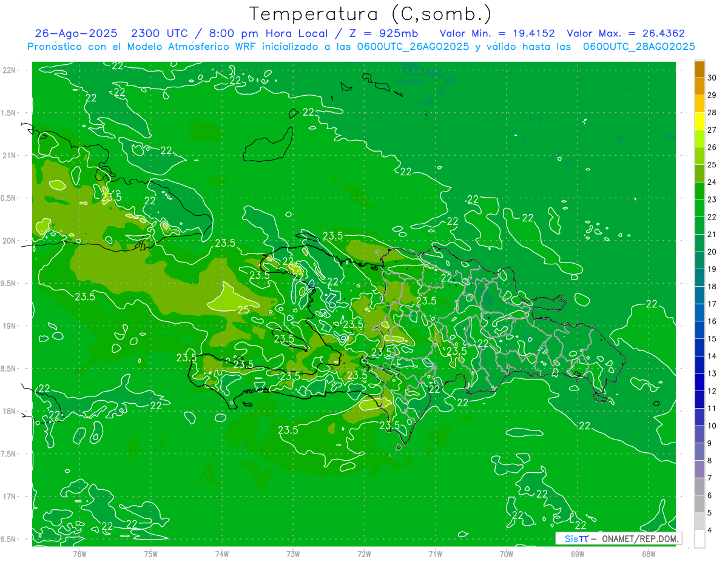Click the color scale label '19'
Screen dimensions: 728x562
coord(712,269)
